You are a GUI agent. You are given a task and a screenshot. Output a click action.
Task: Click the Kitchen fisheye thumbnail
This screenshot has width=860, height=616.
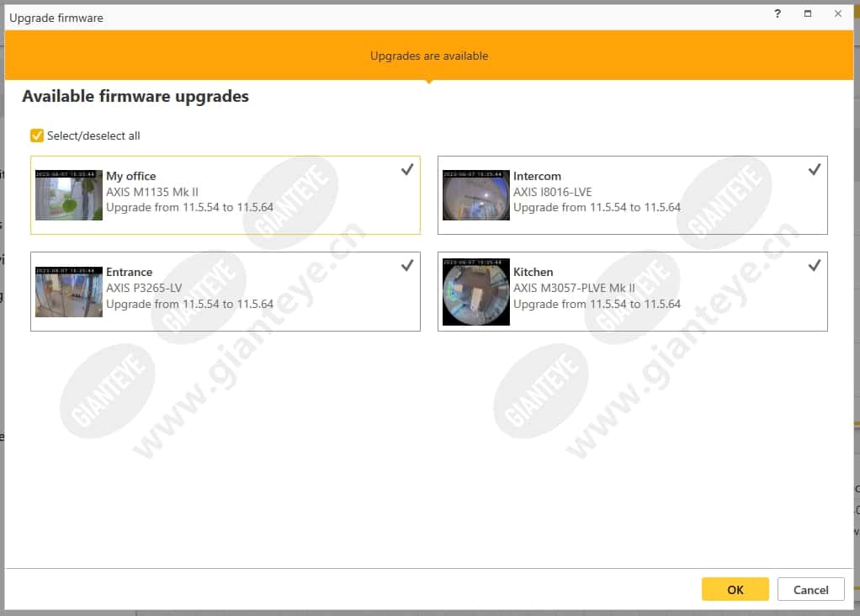click(475, 292)
